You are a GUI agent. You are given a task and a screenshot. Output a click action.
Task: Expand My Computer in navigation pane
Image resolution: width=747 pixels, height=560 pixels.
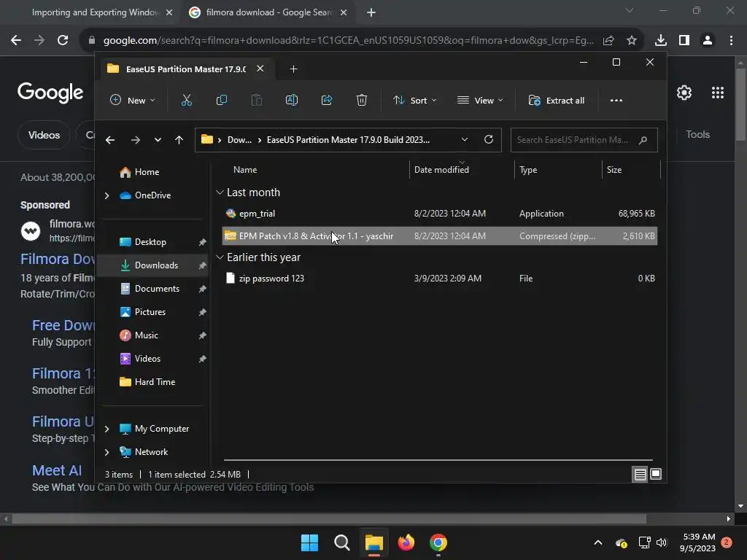click(107, 429)
